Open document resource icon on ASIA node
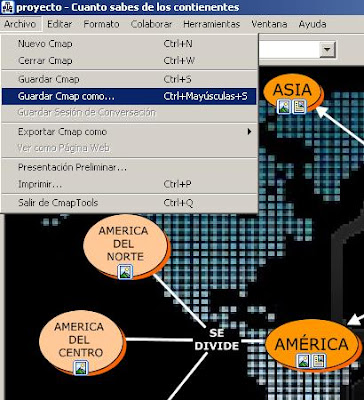 299,107
